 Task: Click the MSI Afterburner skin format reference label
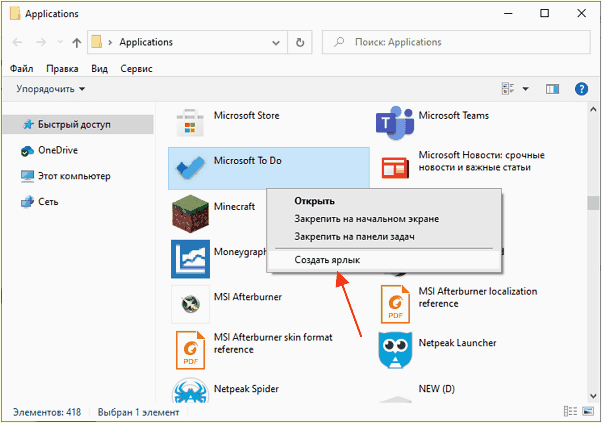click(273, 344)
